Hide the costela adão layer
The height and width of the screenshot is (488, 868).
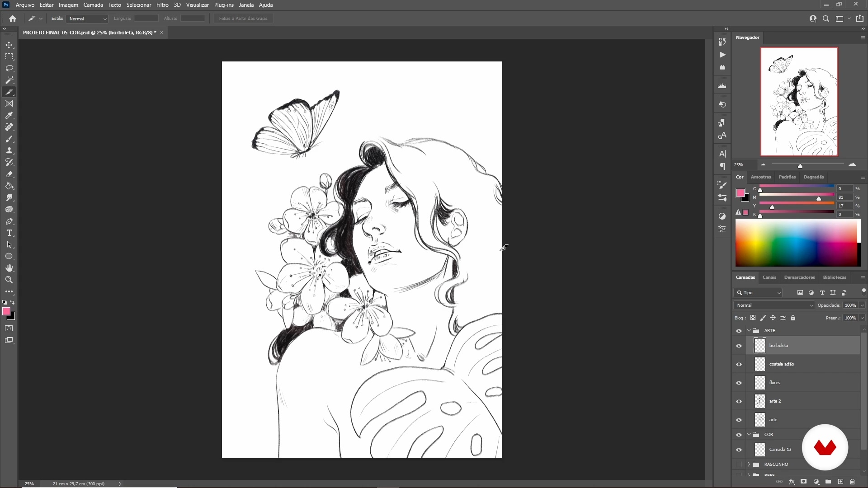click(x=739, y=365)
